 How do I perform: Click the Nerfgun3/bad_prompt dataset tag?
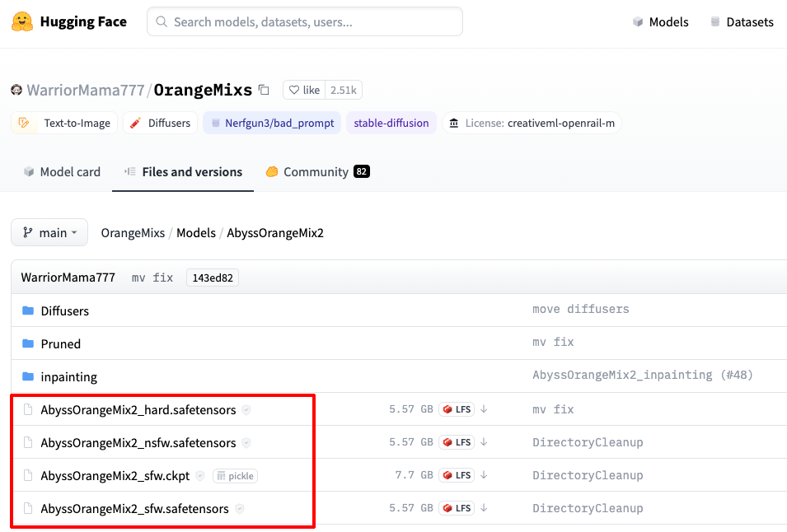pyautogui.click(x=272, y=123)
